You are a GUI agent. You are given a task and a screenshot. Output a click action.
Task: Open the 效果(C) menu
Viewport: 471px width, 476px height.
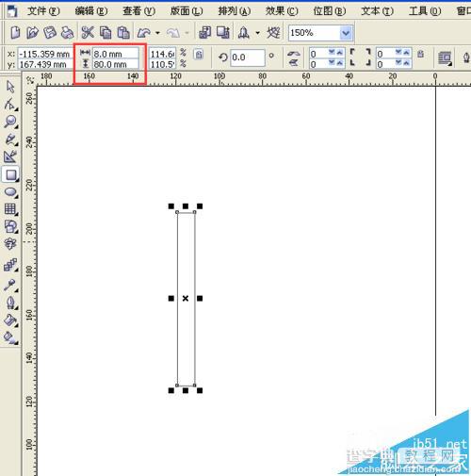(282, 11)
